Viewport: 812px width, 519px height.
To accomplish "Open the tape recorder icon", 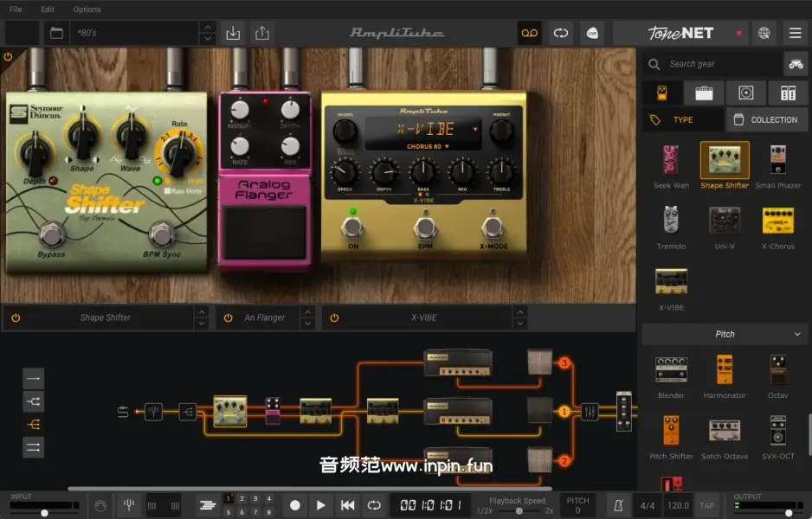I will coord(529,33).
